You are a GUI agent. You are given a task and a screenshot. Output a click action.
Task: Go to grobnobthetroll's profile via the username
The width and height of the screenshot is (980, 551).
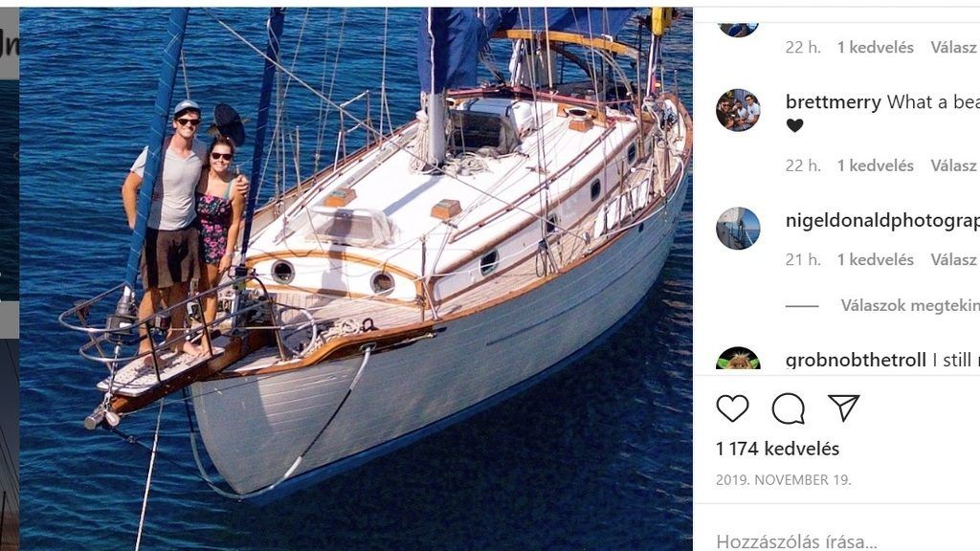pos(856,361)
